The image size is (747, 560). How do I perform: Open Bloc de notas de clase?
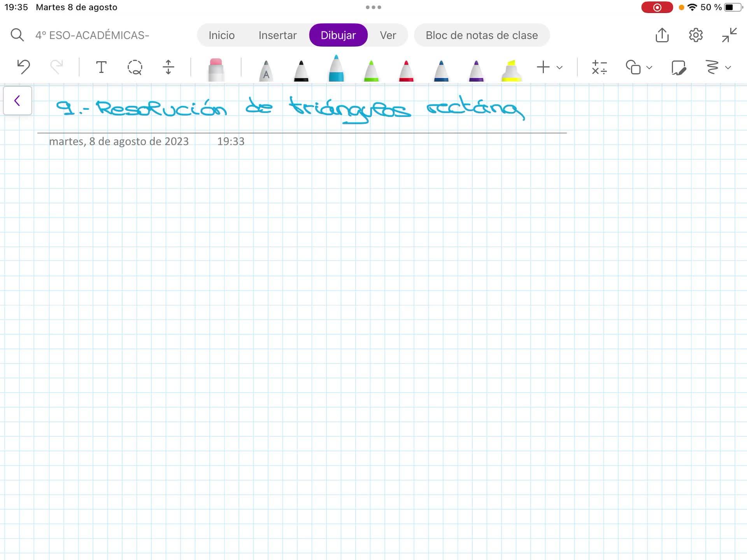tap(482, 35)
